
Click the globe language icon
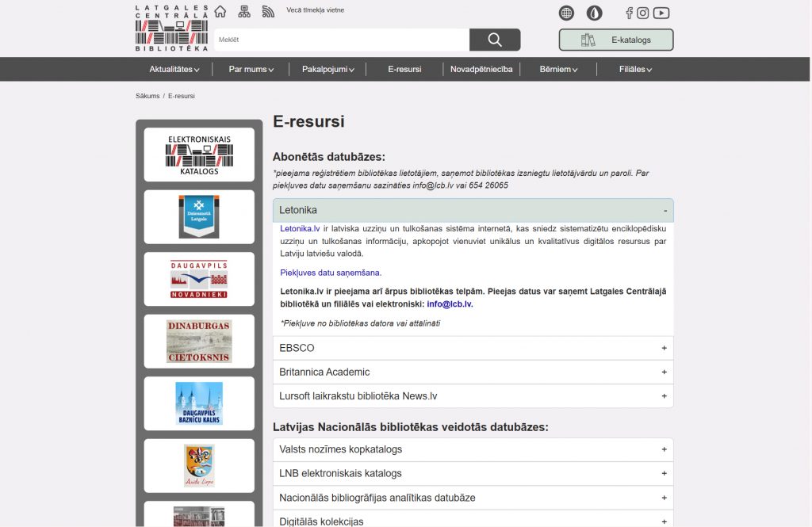coord(566,13)
